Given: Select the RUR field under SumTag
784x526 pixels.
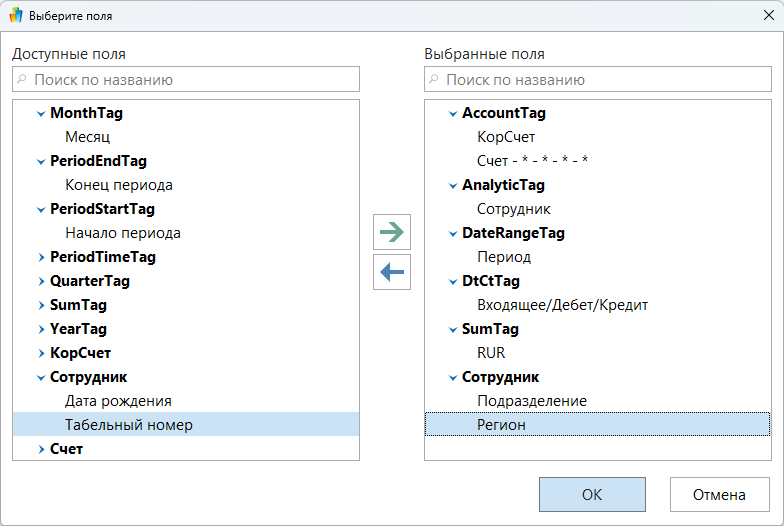Looking at the screenshot, I should click(x=491, y=353).
